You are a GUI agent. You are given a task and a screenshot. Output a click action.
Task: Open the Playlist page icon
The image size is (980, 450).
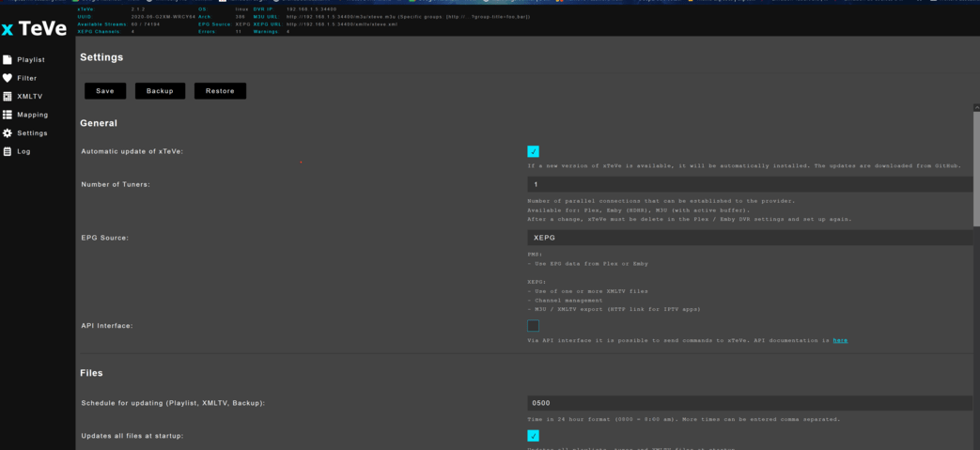point(8,60)
